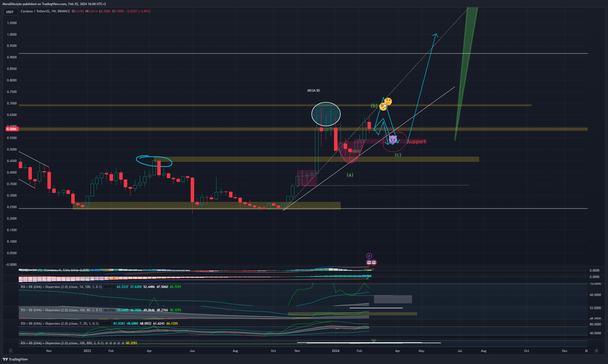608x364 pixels.
Task: Click the close value C0.5886 in header
Action: (118, 11)
